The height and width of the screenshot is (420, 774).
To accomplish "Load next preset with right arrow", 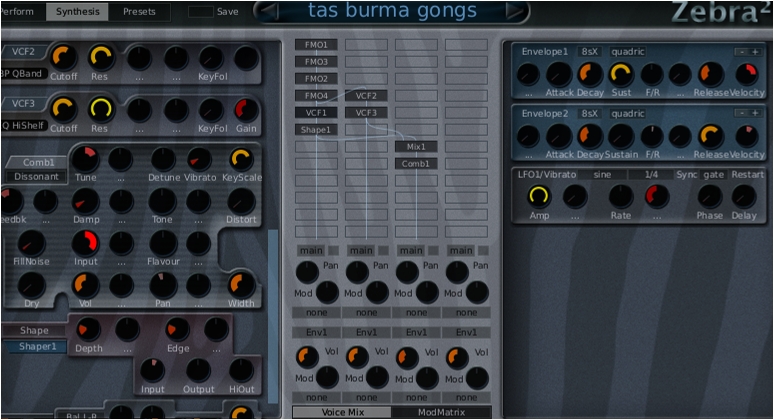I will pos(513,12).
